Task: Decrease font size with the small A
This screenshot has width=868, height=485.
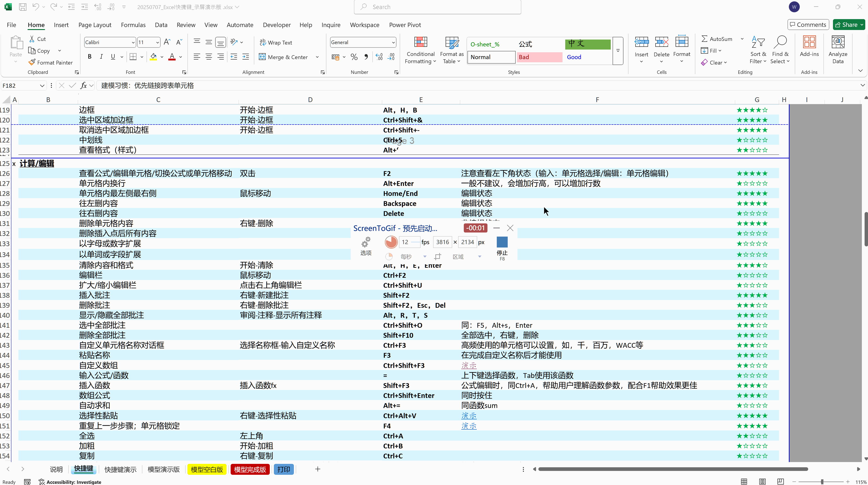Action: point(179,42)
